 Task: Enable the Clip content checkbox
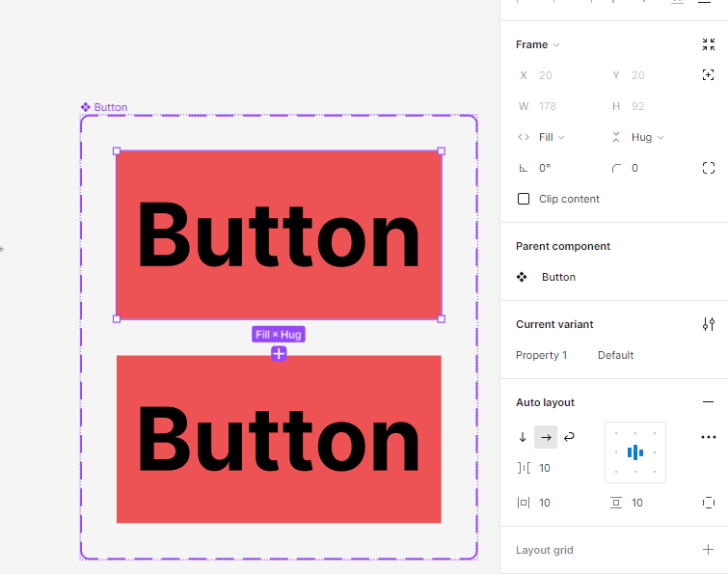click(524, 199)
